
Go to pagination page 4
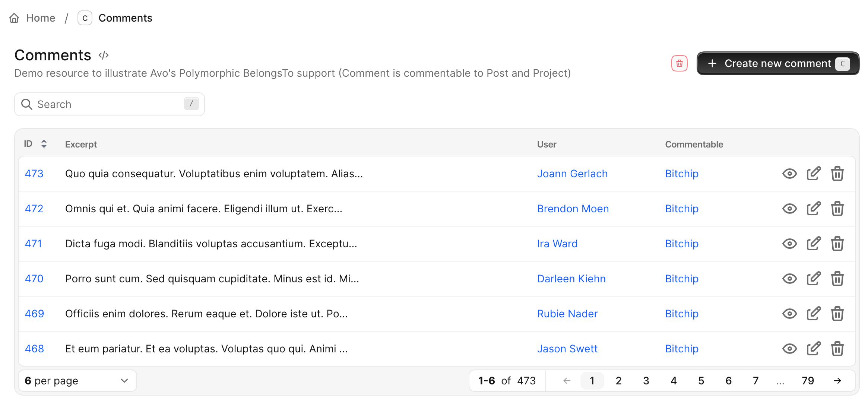click(674, 381)
